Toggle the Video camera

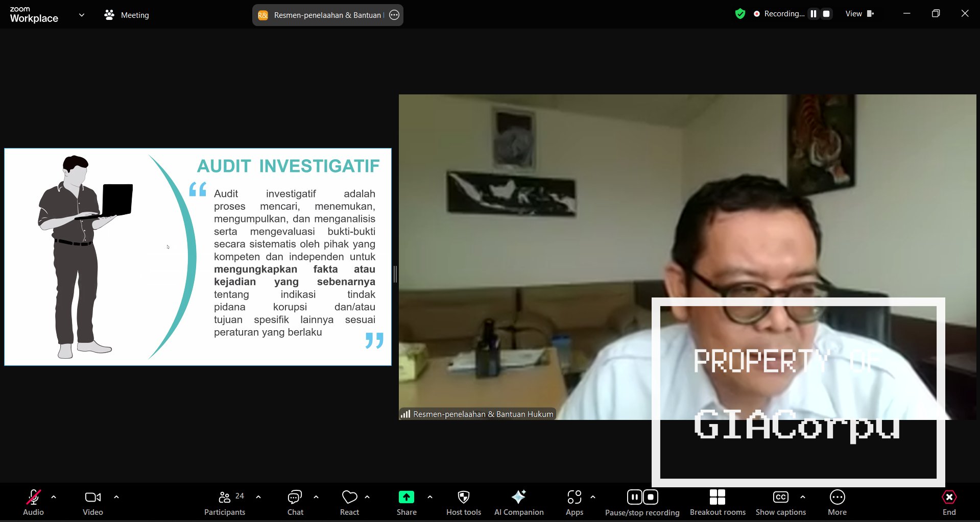(92, 503)
